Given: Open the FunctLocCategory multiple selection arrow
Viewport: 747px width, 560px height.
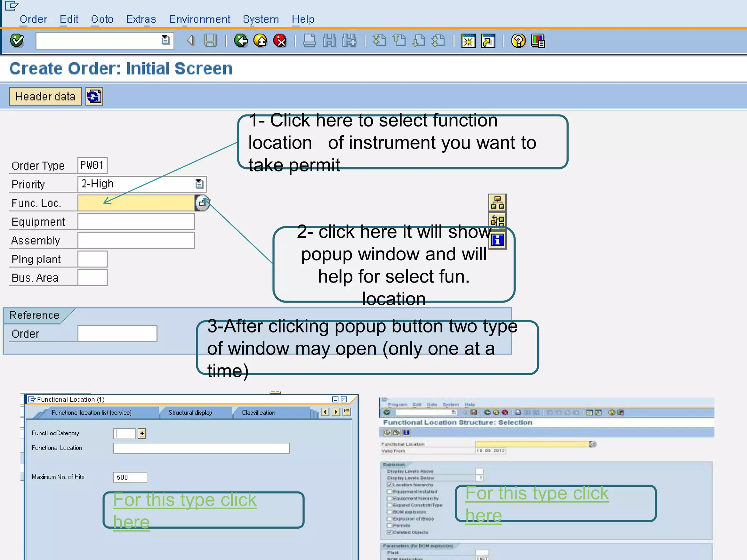Looking at the screenshot, I should pyautogui.click(x=142, y=433).
